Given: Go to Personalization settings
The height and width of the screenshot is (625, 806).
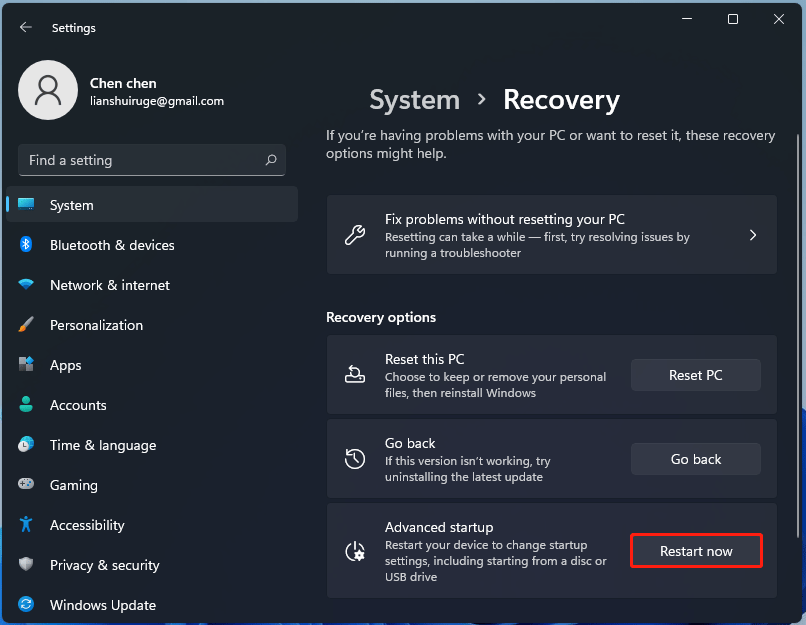Looking at the screenshot, I should (152, 325).
